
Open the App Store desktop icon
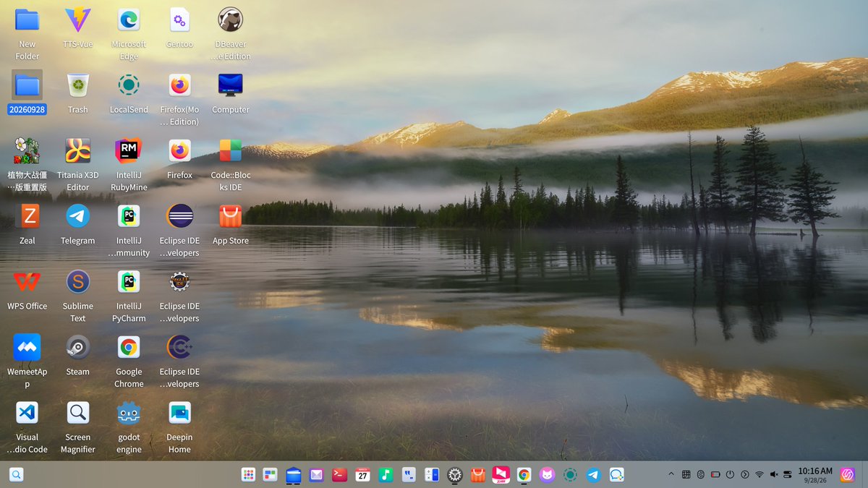(230, 216)
